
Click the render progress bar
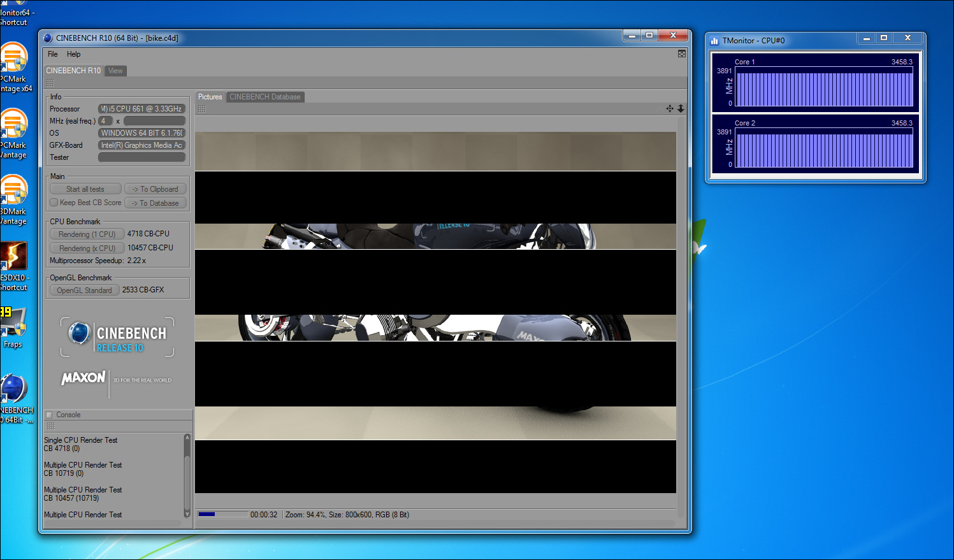click(222, 514)
